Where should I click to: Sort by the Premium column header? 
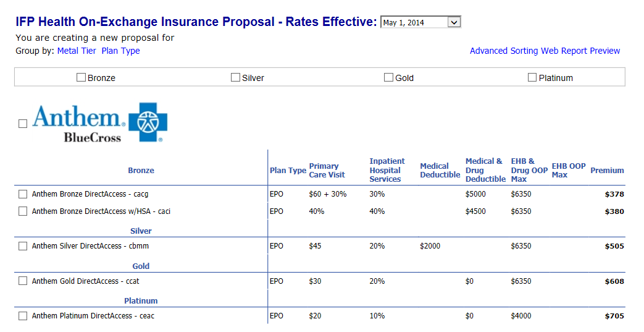[607, 170]
